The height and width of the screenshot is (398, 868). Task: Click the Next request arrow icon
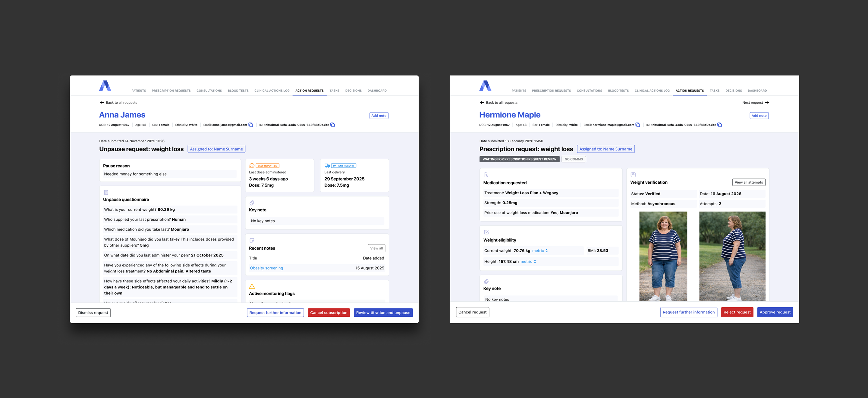coord(767,103)
